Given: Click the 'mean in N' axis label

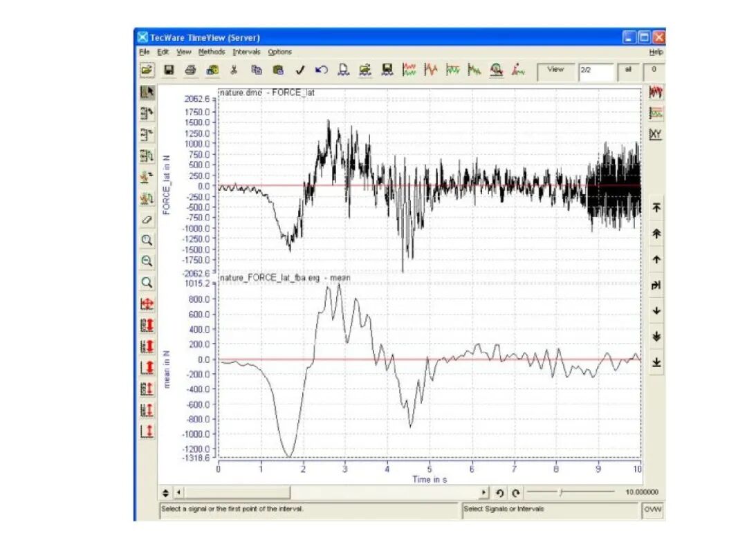Looking at the screenshot, I should click(x=166, y=369).
